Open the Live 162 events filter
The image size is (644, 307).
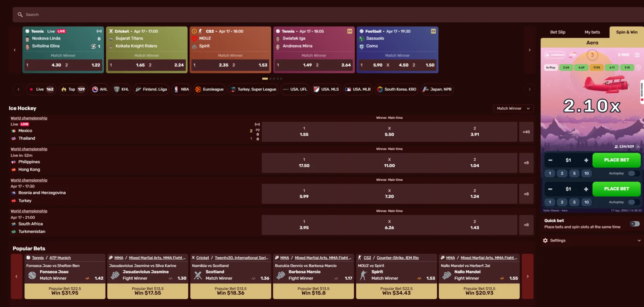[x=41, y=89]
